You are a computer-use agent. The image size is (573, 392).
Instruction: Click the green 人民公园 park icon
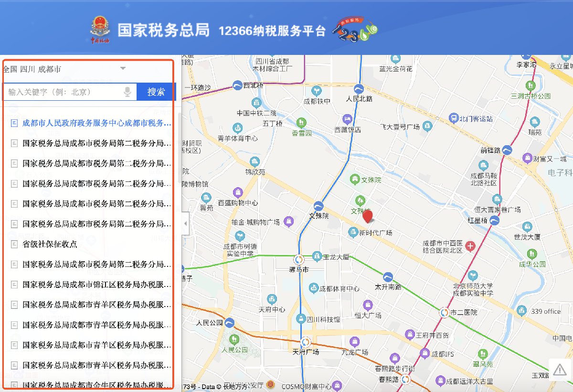tap(234, 339)
